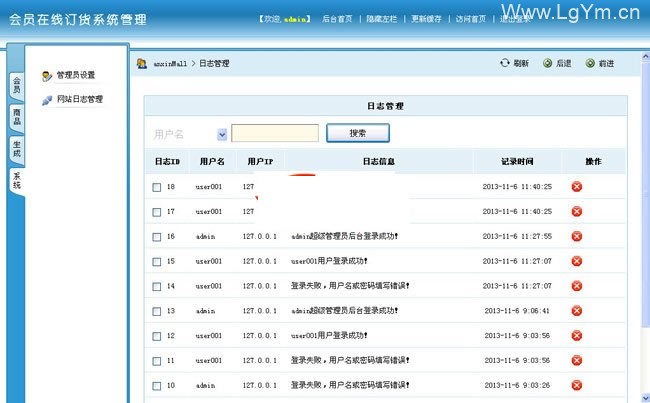Viewport: 650px width, 403px height.
Task: Delete log entry 11 with red X icon
Action: coord(577,360)
